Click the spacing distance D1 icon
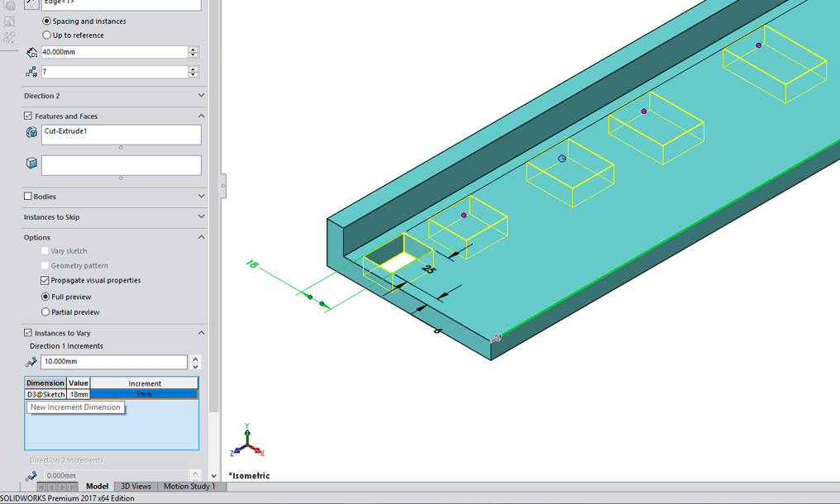Screen dimensions: 840x504 [x=31, y=52]
